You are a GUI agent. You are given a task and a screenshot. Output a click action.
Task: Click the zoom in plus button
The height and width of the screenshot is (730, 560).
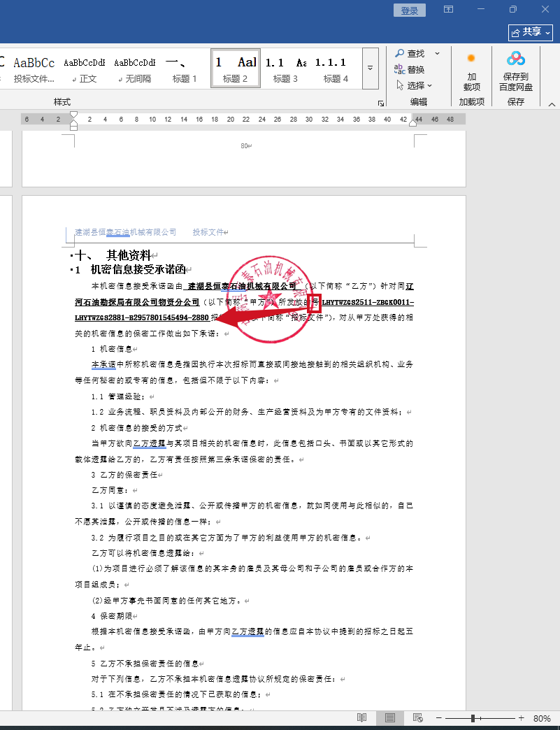[x=522, y=718]
